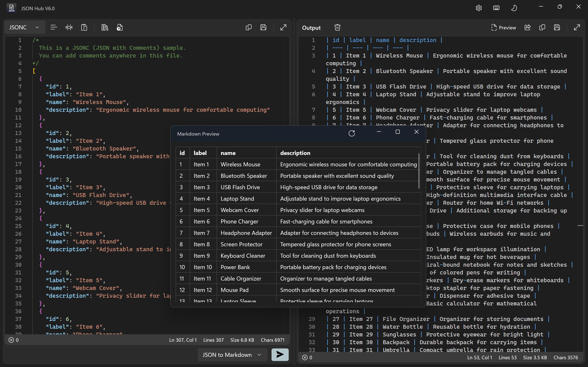
Task: Open JSON Hub settings
Action: point(478,8)
